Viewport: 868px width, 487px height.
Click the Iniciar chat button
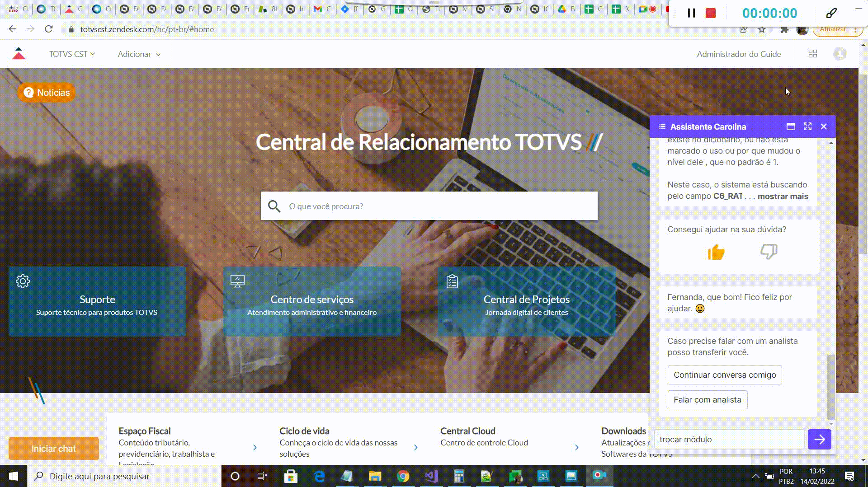(54, 448)
